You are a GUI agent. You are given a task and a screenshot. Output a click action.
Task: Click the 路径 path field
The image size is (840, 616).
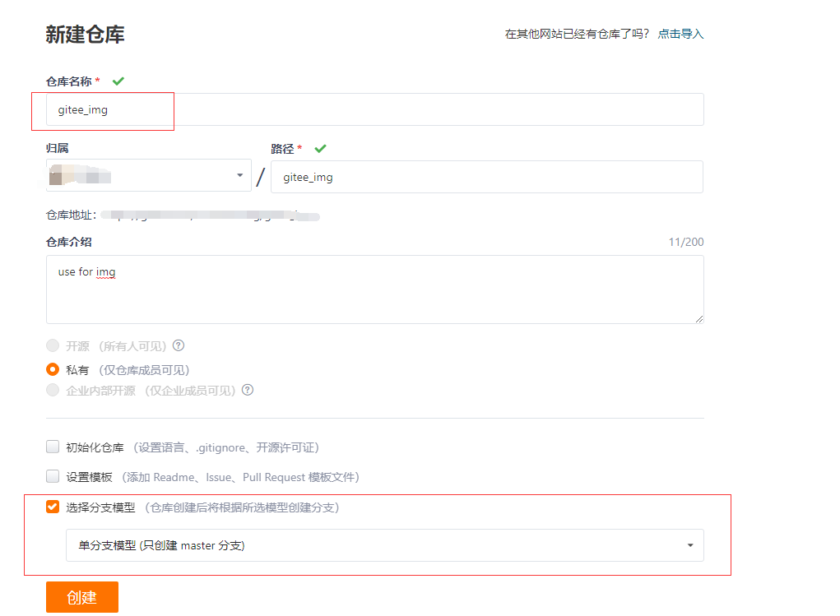point(487,177)
